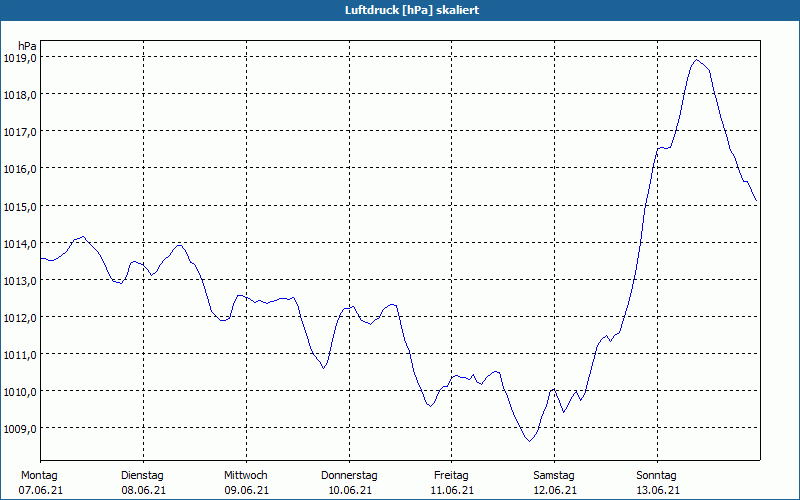This screenshot has height=500, width=800.
Task: Click the pressure curve's highest peak on Sonntag
Action: pyautogui.click(x=696, y=60)
